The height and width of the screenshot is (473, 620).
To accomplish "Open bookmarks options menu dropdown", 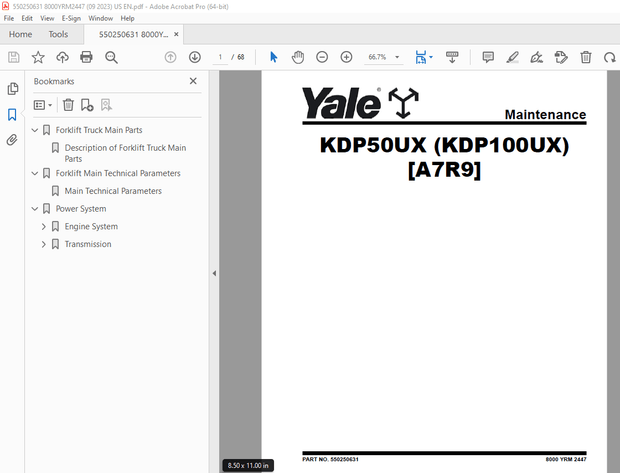I will point(43,105).
